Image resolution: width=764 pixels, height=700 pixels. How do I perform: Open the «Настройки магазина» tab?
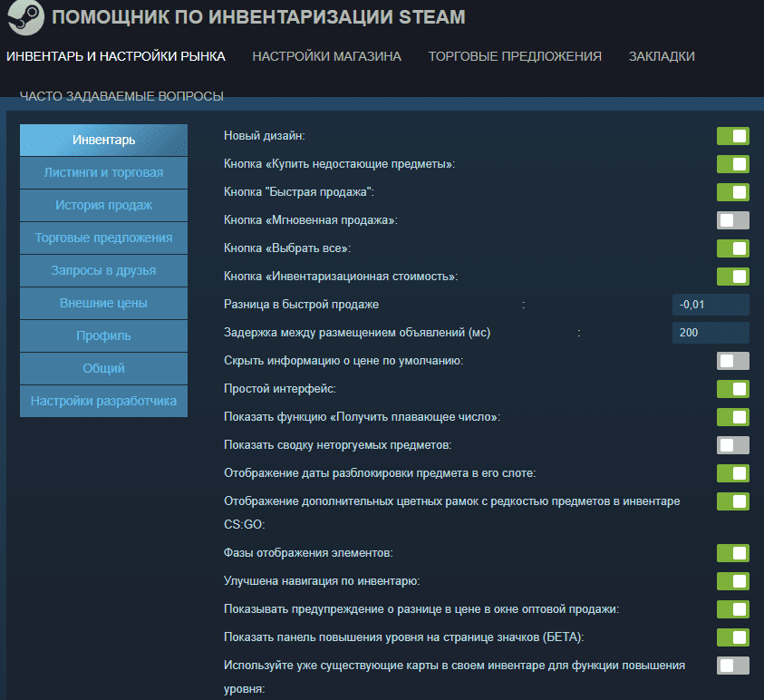coord(326,56)
